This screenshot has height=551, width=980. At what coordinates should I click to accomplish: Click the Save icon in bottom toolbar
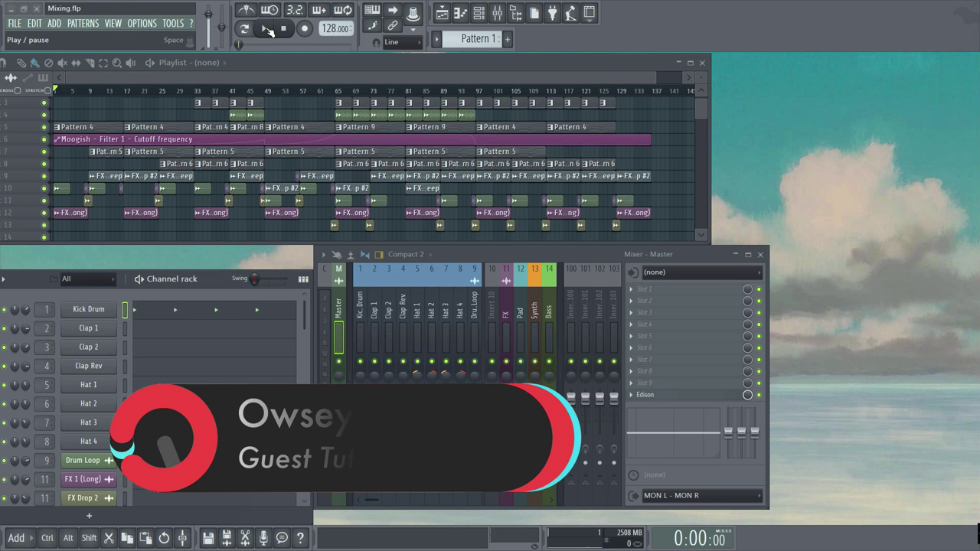(208, 538)
